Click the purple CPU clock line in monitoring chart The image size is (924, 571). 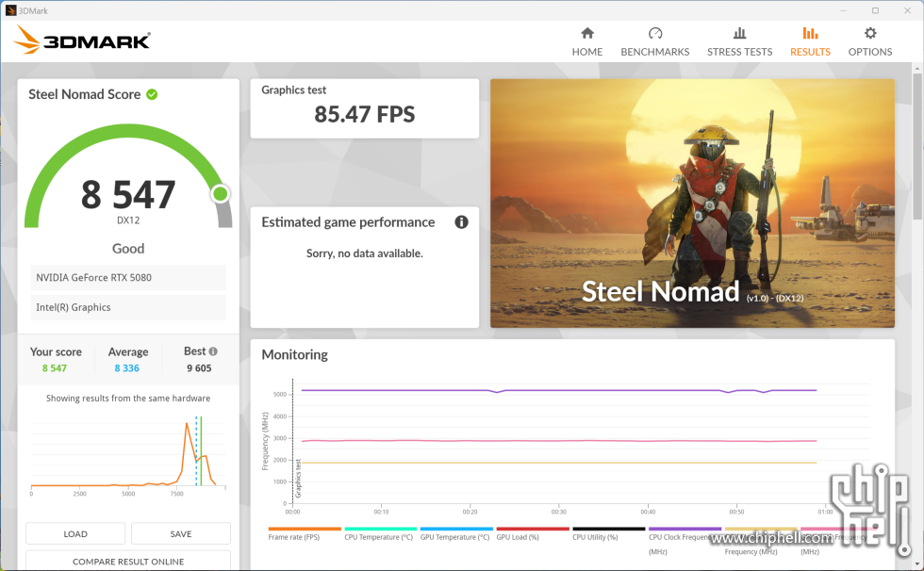click(558, 390)
